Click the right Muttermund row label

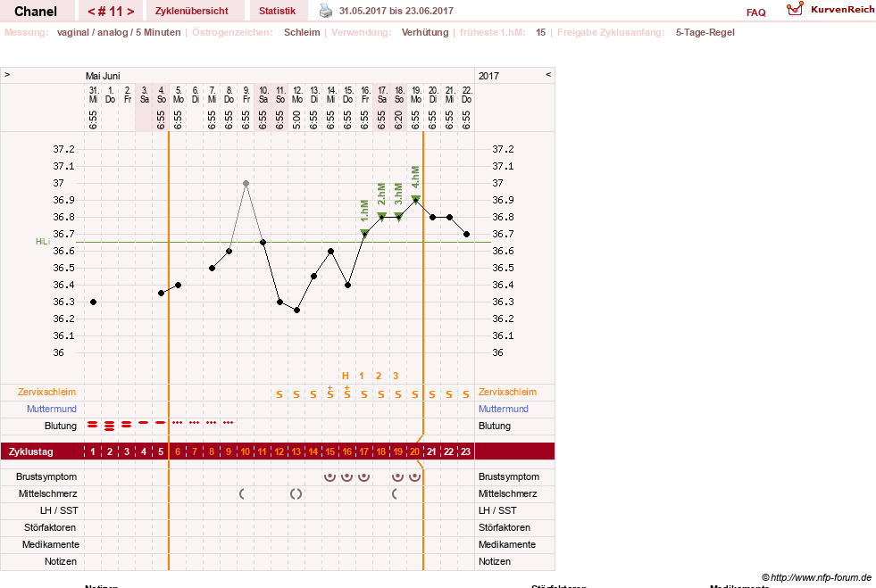pos(504,409)
